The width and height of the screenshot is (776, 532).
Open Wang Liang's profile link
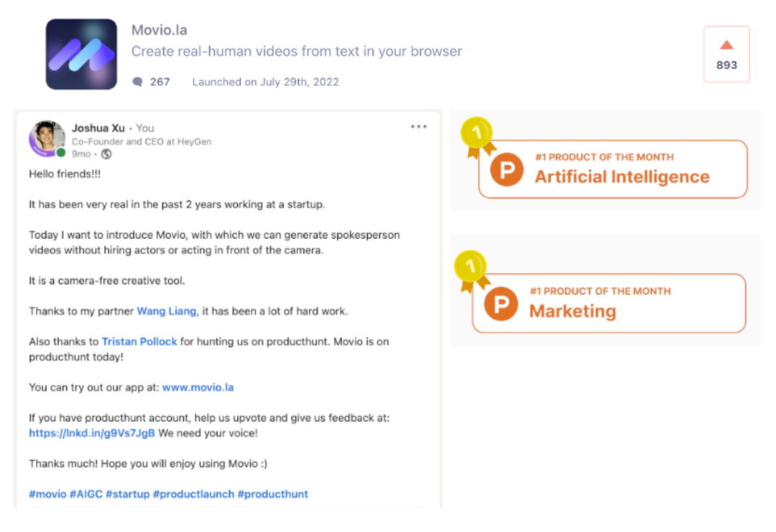point(167,311)
